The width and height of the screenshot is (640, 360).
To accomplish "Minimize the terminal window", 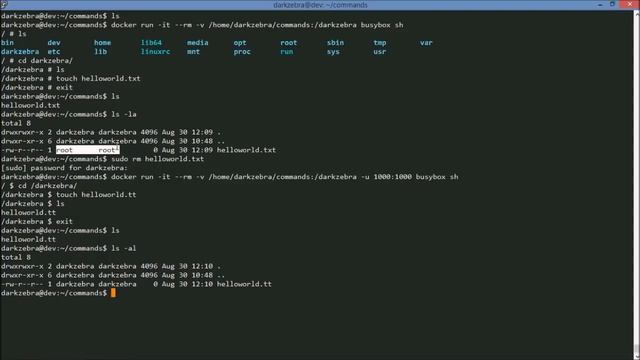I will tap(600, 4).
